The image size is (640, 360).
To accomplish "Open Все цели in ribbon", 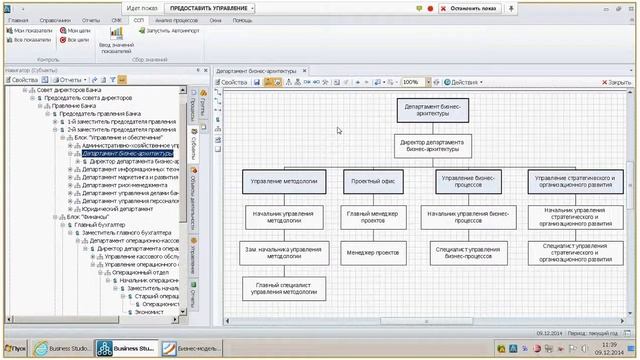I will (74, 40).
